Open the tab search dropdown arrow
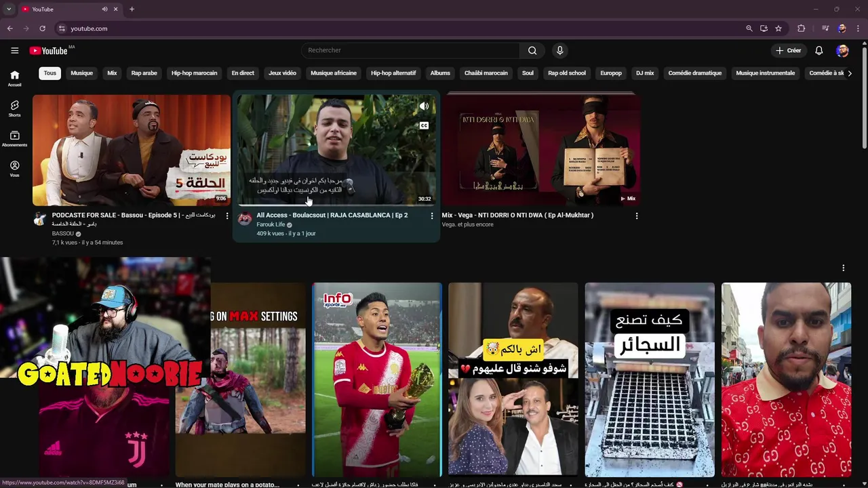Viewport: 868px width, 488px height. (9, 9)
